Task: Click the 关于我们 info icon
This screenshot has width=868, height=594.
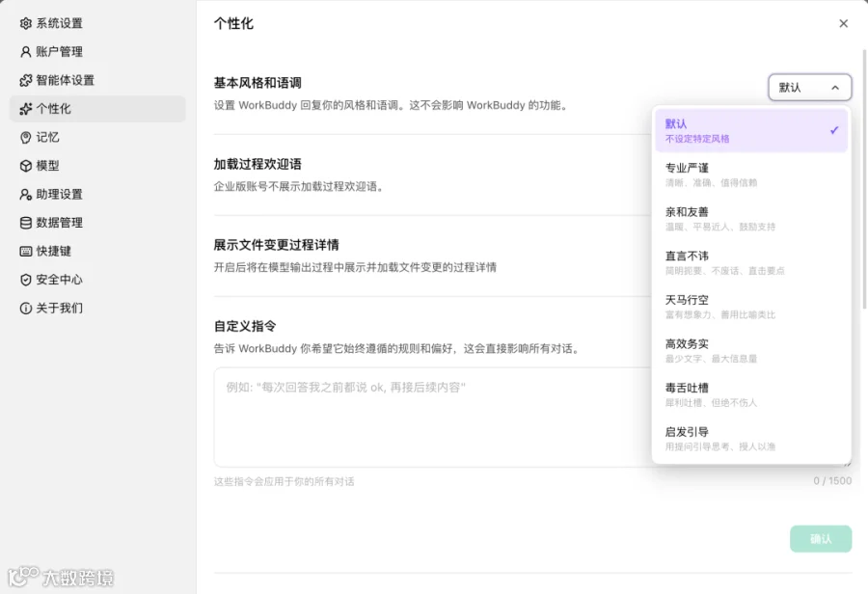Action: coord(25,309)
